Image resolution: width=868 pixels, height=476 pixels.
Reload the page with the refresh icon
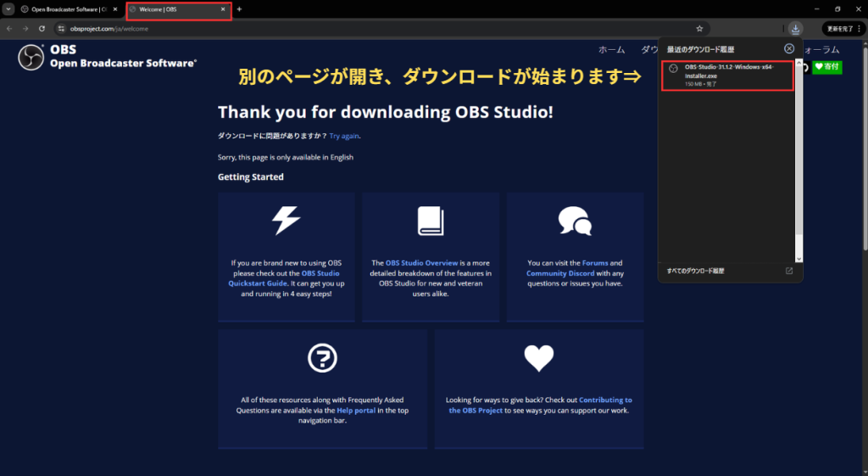[42, 28]
